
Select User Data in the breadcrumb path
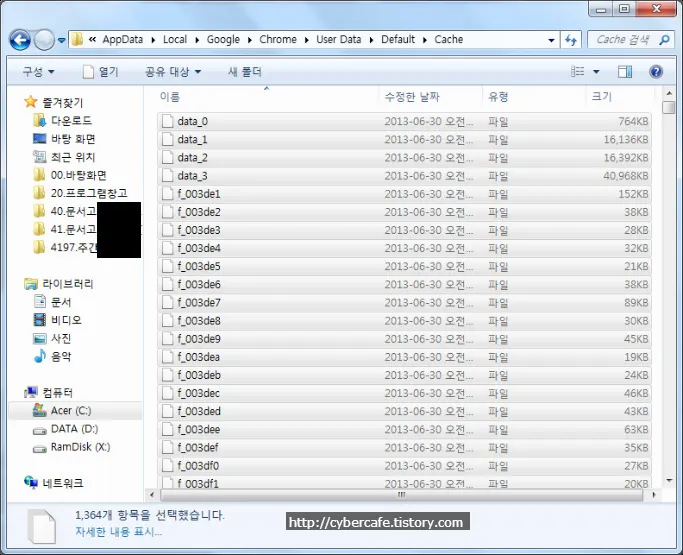[x=338, y=40]
